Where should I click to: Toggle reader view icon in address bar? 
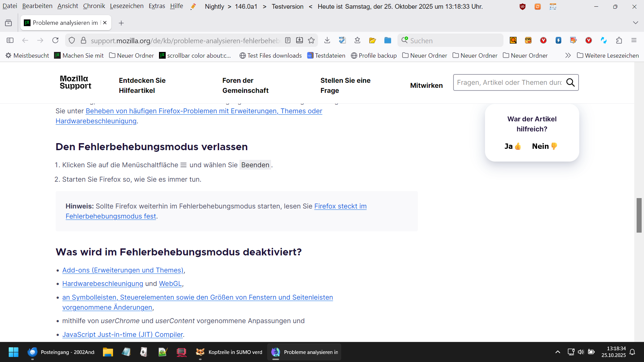tap(288, 41)
